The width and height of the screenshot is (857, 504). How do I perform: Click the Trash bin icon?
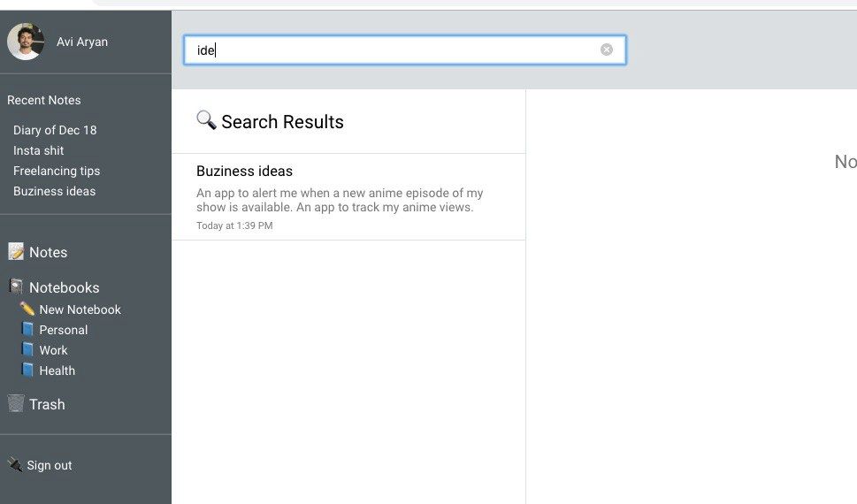click(16, 404)
